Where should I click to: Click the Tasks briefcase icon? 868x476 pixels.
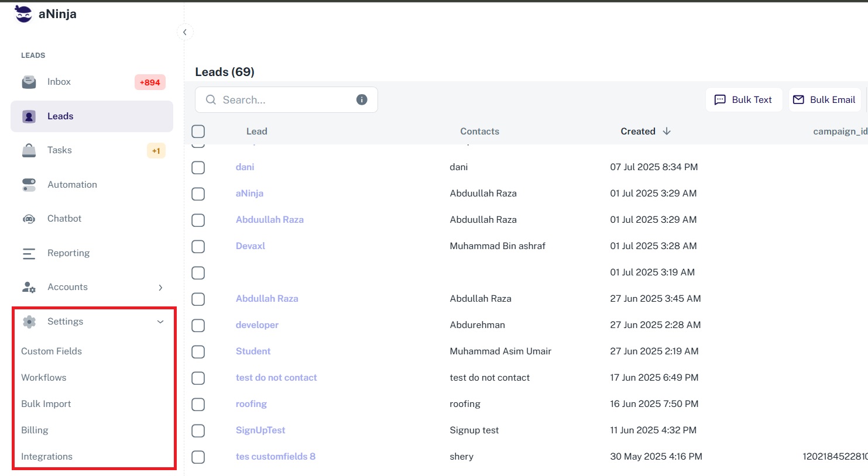tap(29, 150)
